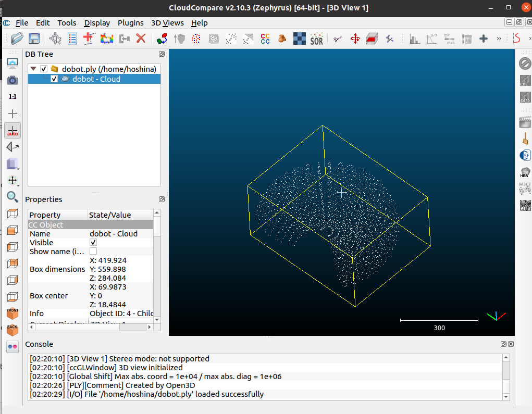
Task: Select the dobot - Cloud tree entry
Action: pos(96,79)
